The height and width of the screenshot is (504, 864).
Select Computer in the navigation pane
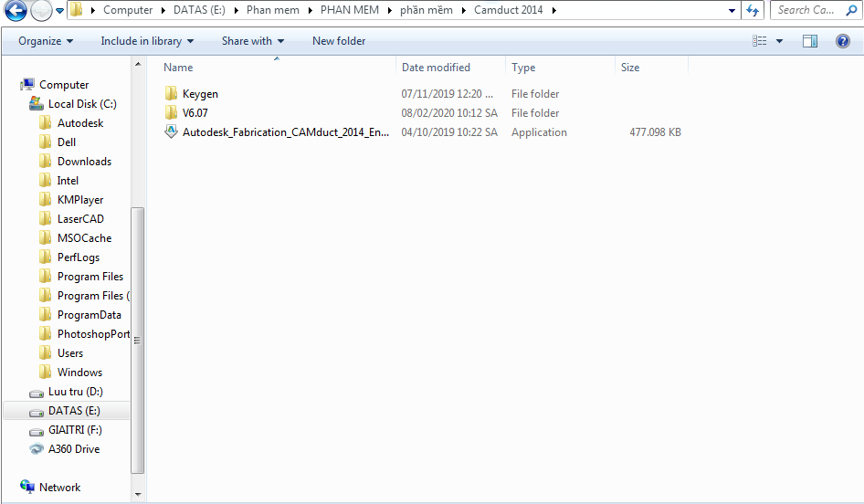pyautogui.click(x=64, y=85)
